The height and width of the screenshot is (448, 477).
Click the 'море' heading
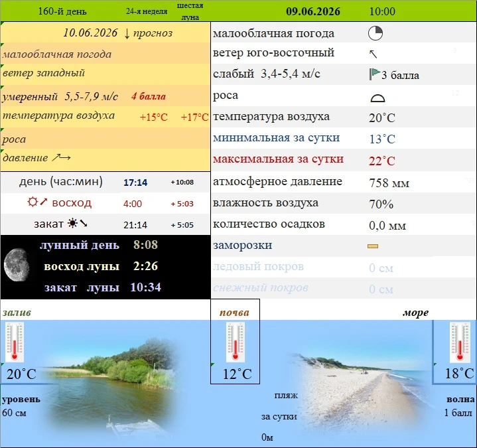(416, 313)
